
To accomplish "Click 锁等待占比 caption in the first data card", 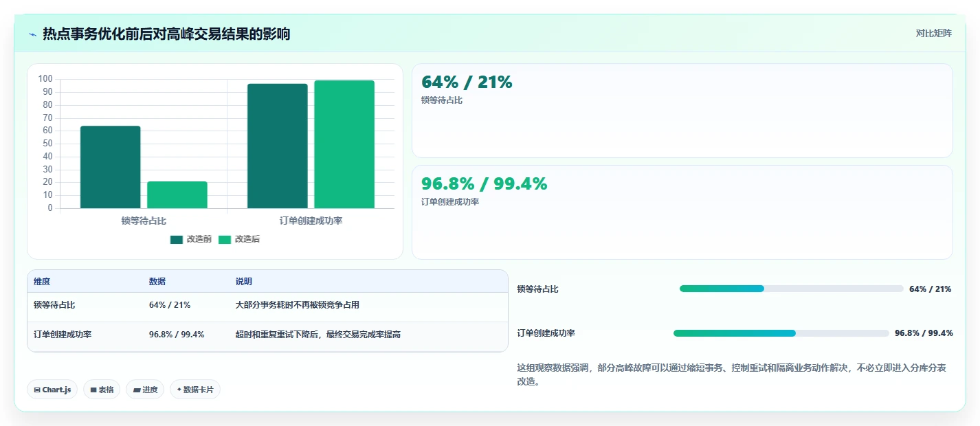I will tap(442, 100).
